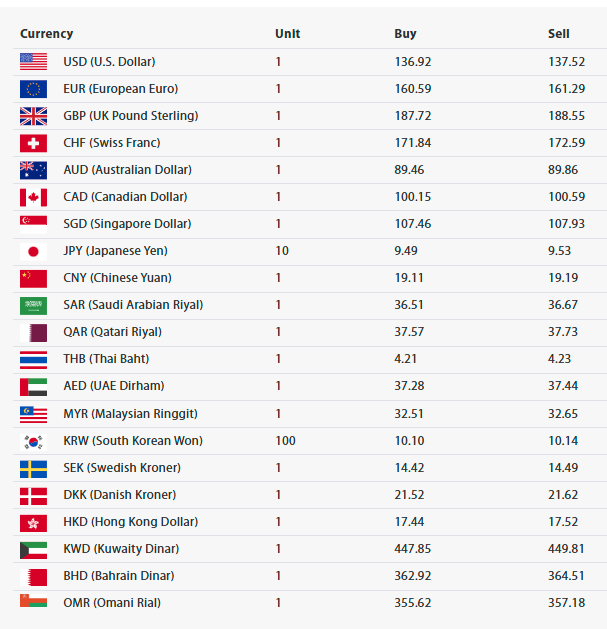Click the Buy column header
607x629 pixels.
(405, 34)
